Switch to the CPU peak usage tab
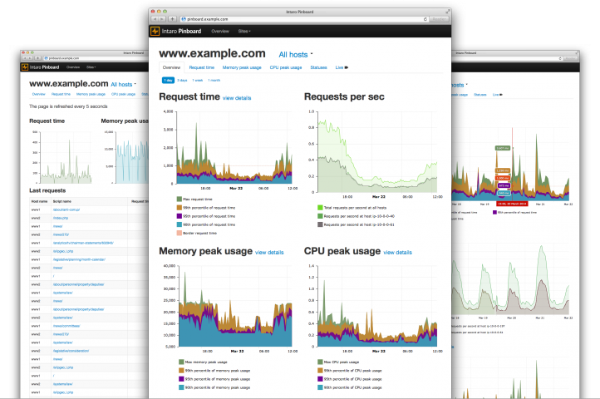The image size is (600, 399). coord(286,67)
